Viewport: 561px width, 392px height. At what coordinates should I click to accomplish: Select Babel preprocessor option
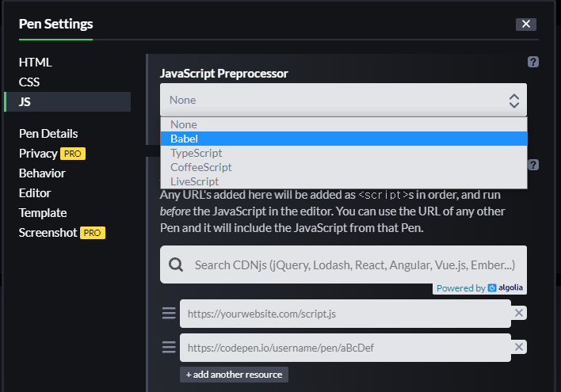tap(343, 139)
